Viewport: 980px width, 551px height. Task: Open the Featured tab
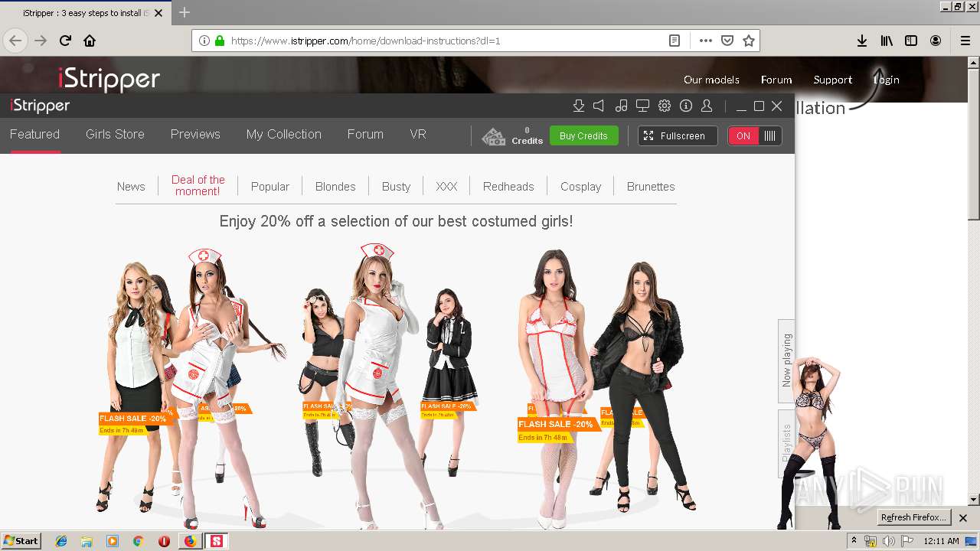point(34,134)
